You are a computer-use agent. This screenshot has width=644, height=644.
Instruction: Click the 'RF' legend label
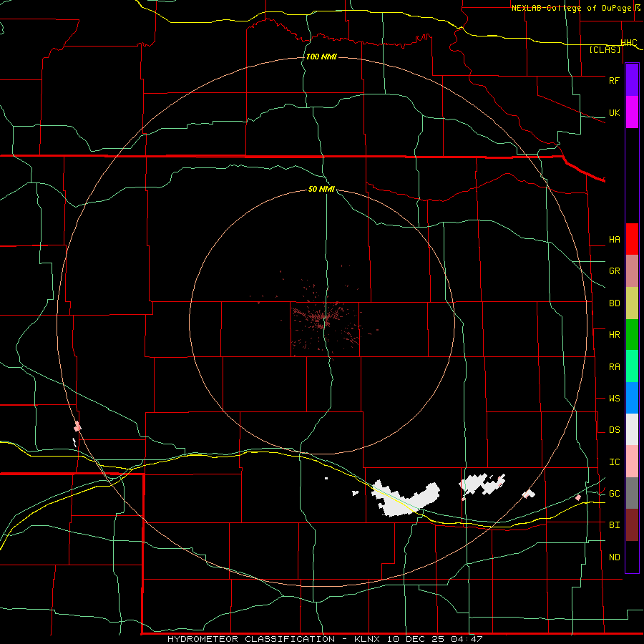coord(614,80)
